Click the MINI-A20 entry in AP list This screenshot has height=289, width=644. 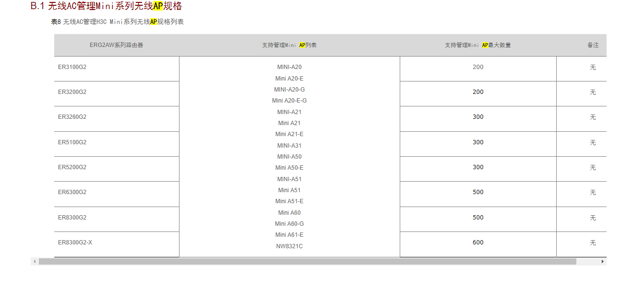[x=289, y=67]
